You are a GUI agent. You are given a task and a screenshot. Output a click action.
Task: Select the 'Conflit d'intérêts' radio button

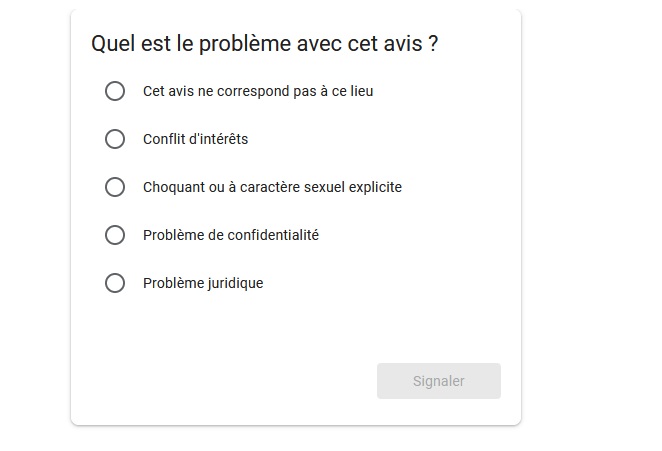pos(115,139)
